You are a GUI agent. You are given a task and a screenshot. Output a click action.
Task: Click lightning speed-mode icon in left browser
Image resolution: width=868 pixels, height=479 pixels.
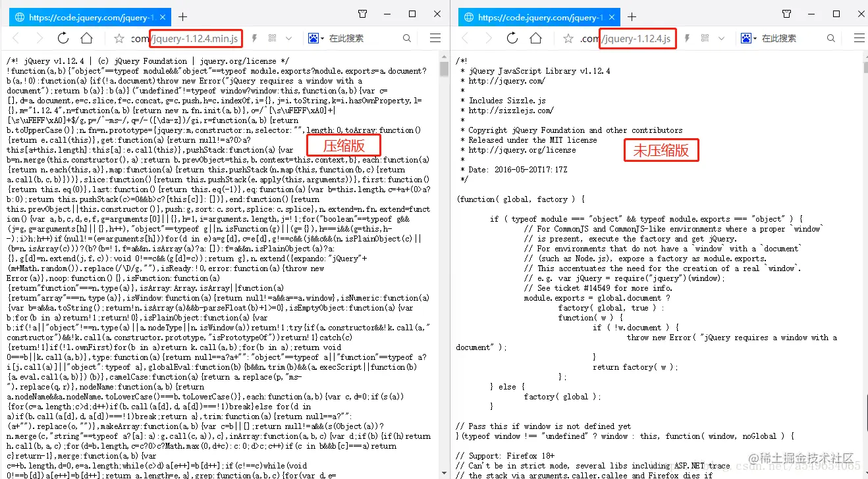254,39
